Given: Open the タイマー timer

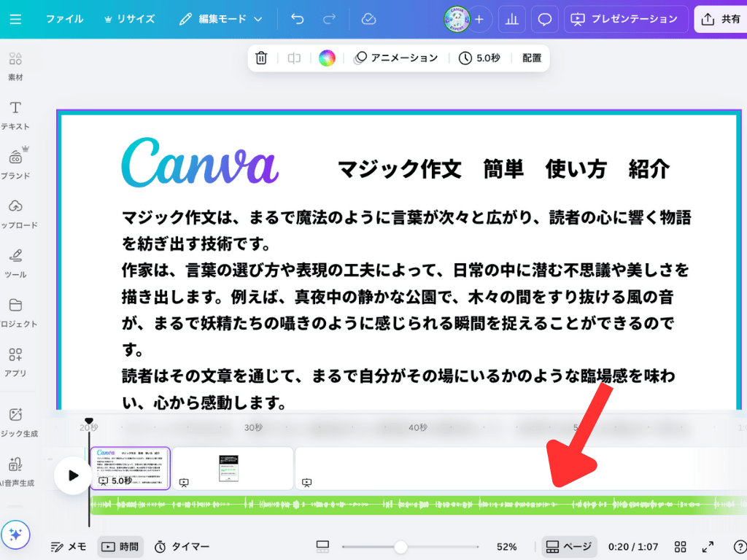Looking at the screenshot, I should [x=182, y=547].
